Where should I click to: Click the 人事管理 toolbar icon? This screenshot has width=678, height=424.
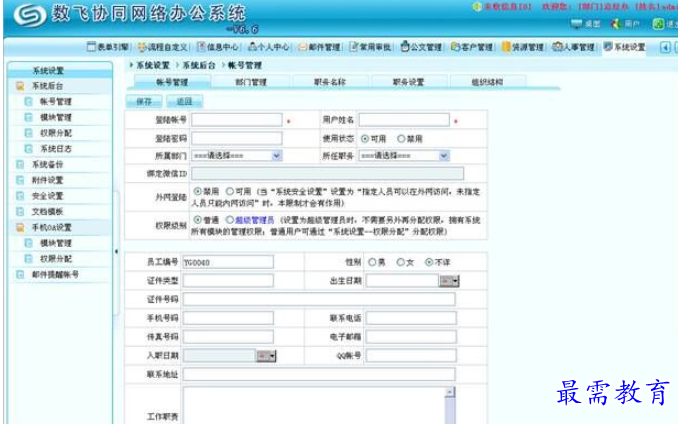[x=556, y=47]
